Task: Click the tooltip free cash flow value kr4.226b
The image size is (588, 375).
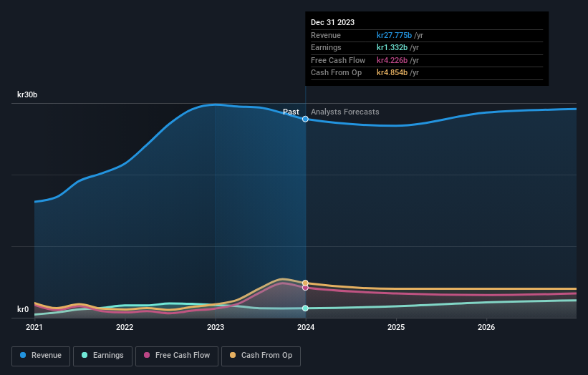Action: click(392, 60)
